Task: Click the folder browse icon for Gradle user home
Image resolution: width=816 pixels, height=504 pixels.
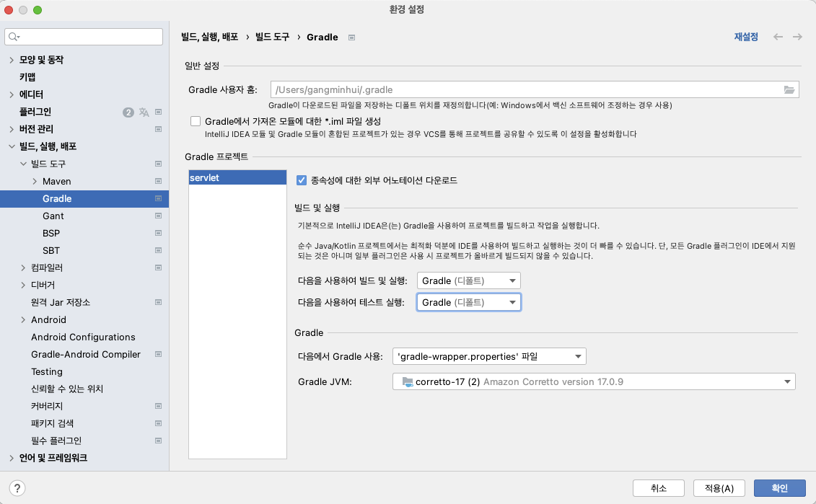Action: (789, 90)
